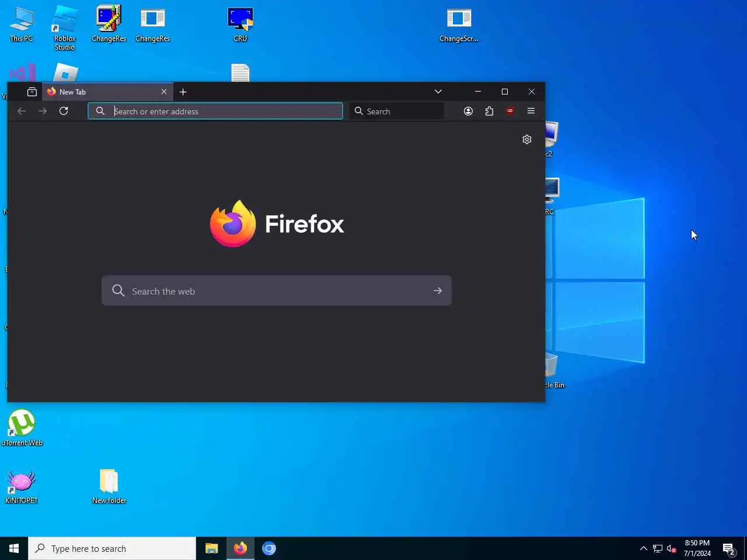Open the clock showing 8:50 PM
747x560 pixels.
pos(697,548)
